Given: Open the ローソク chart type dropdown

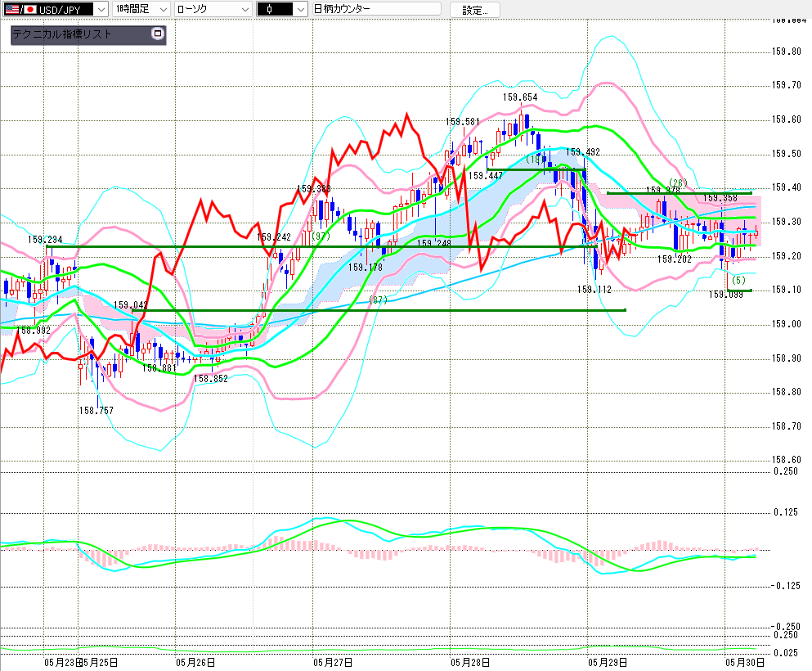Looking at the screenshot, I should click(213, 9).
